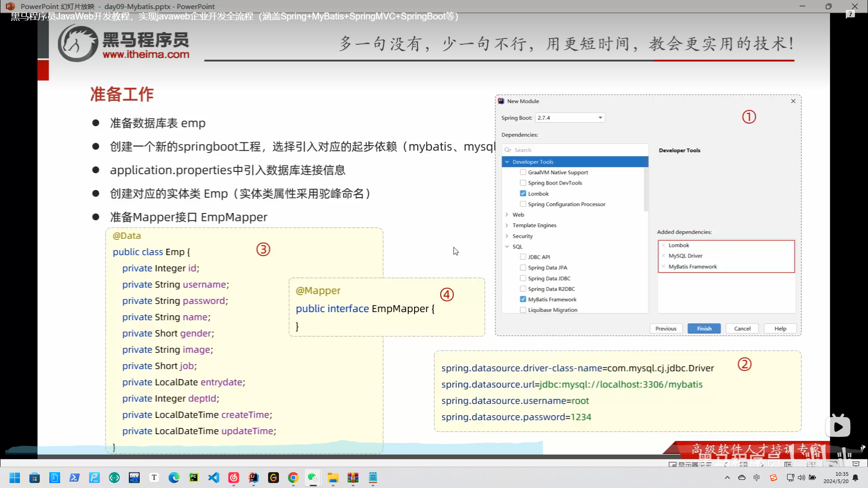The image size is (868, 488).
Task: Open the network status tray icon
Action: 790,478
